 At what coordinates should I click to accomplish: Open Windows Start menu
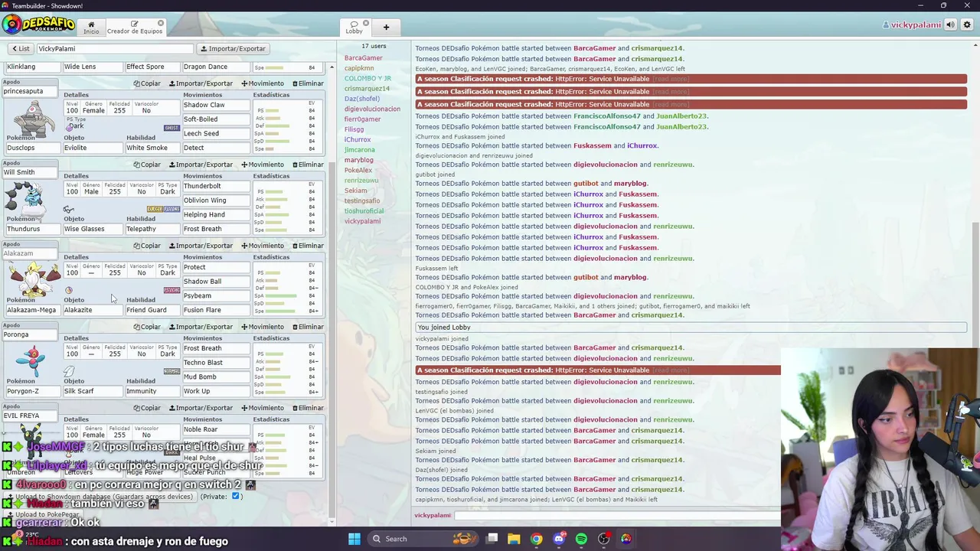(x=354, y=539)
